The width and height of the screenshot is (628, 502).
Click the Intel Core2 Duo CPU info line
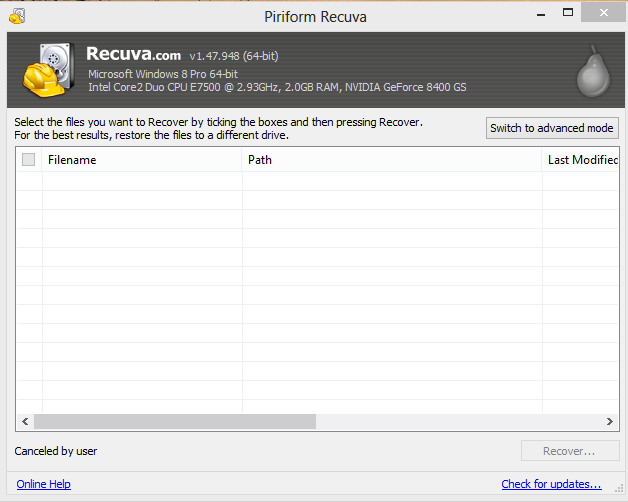(x=277, y=87)
